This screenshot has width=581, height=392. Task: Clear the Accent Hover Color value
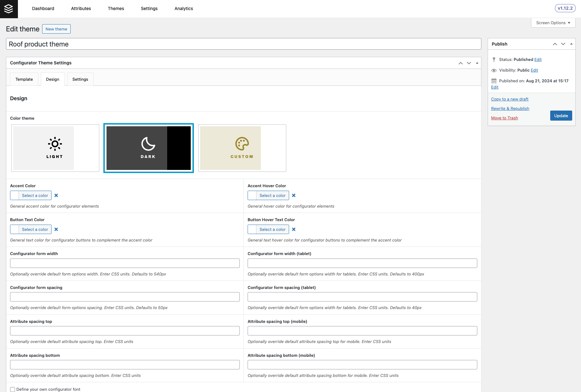(x=294, y=195)
